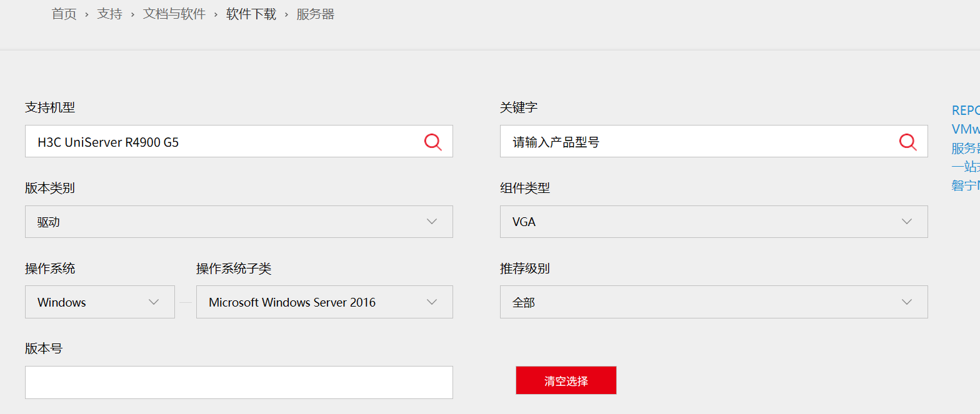The height and width of the screenshot is (414, 980).
Task: Open the 操作系统 dropdown showing Windows
Action: (100, 302)
